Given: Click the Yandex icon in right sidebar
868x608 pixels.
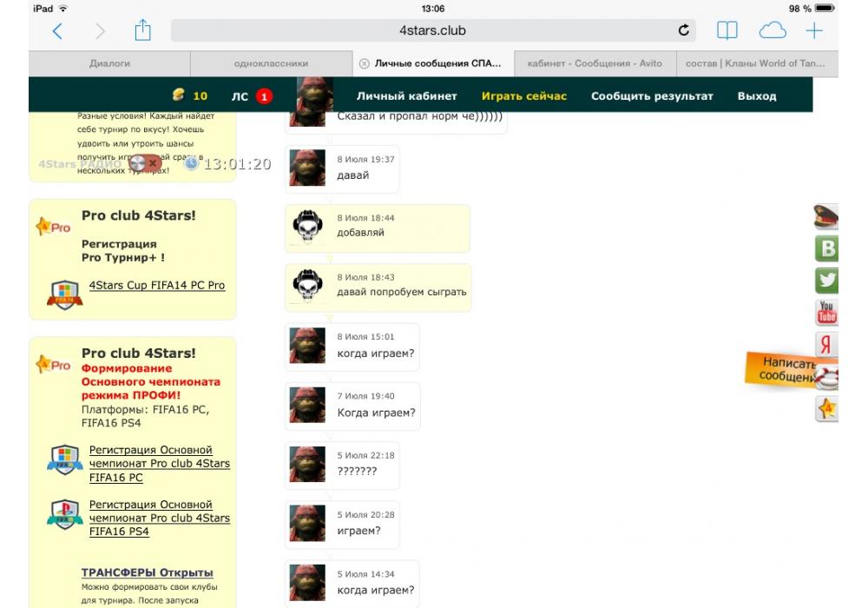Looking at the screenshot, I should 826,344.
